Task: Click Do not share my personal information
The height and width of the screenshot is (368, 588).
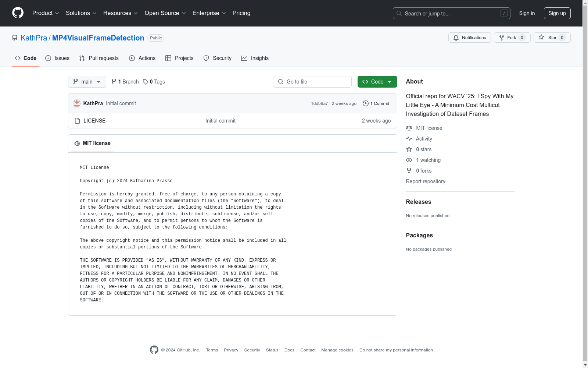Action: tap(396, 350)
